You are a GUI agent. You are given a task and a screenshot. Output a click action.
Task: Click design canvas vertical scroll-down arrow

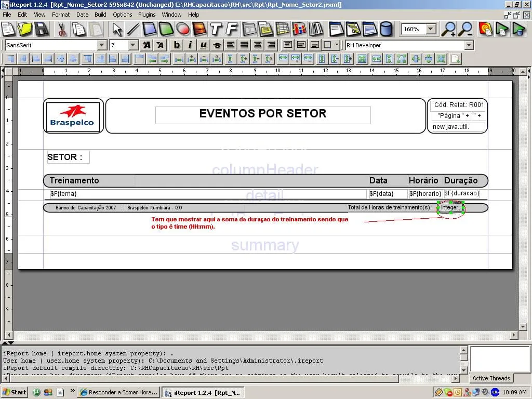[x=523, y=327]
